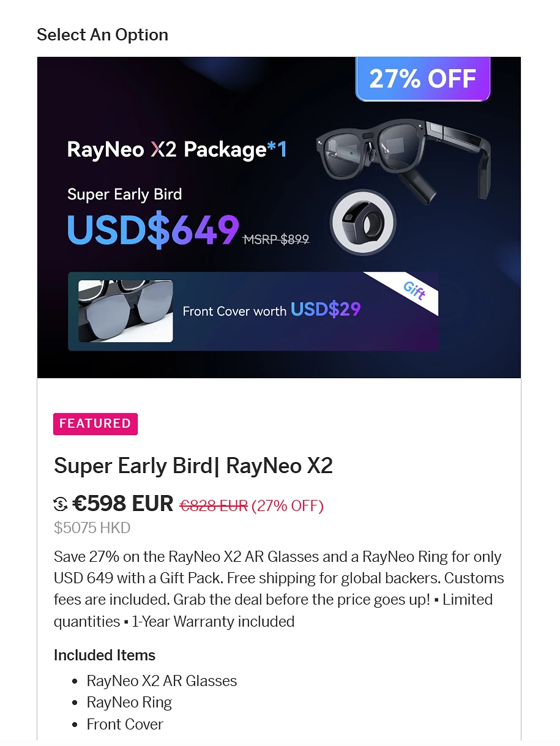
Task: Click the €598 EUR price
Action: 123,504
